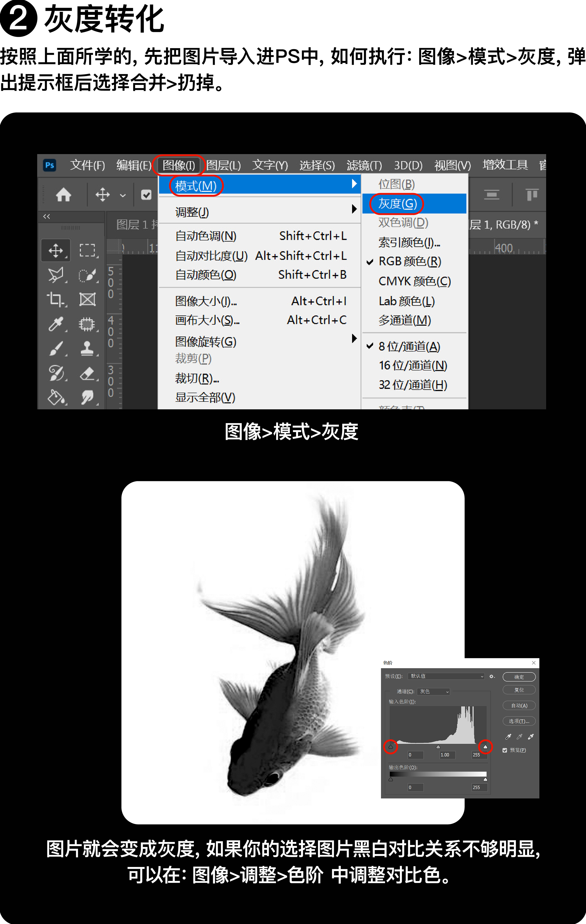The width and height of the screenshot is (586, 924).
Task: Choose 32 位/通道(H) bit depth
Action: [414, 385]
